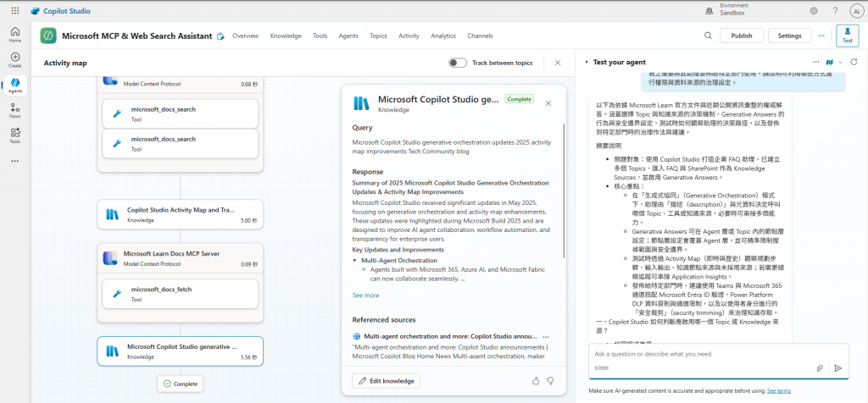Click the Edit knowledge button
868x403 pixels.
click(x=387, y=381)
